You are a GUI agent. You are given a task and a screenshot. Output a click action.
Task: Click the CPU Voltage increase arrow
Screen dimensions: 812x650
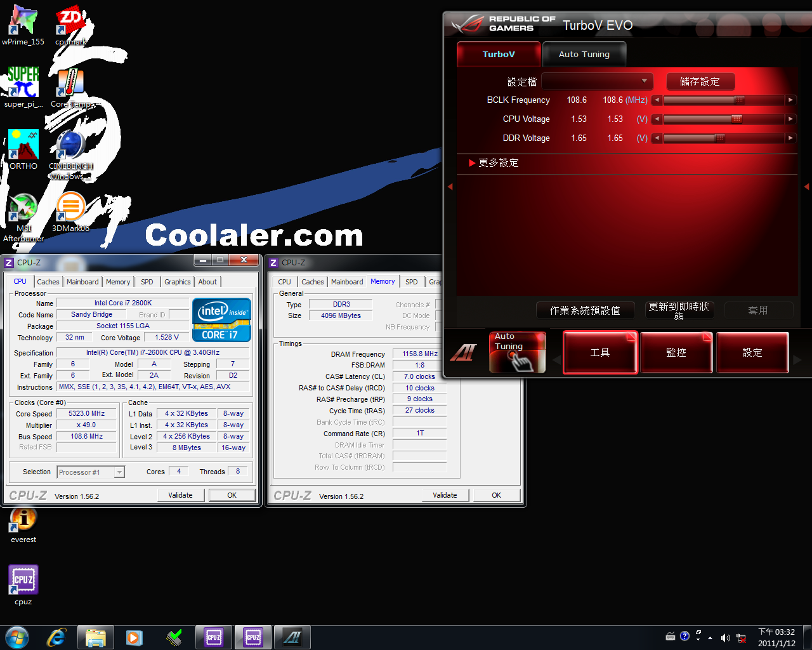(790, 119)
